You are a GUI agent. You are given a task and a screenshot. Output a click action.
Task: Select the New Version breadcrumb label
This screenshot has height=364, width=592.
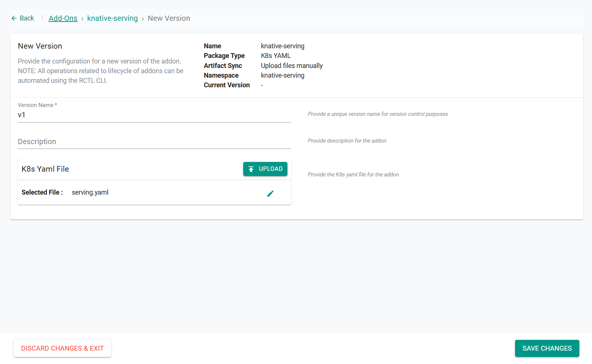click(169, 18)
